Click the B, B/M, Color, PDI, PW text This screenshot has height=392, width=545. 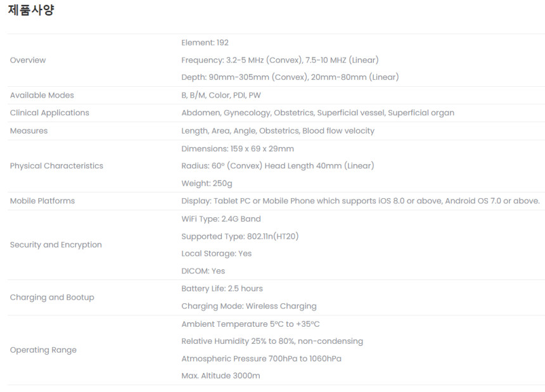(221, 95)
